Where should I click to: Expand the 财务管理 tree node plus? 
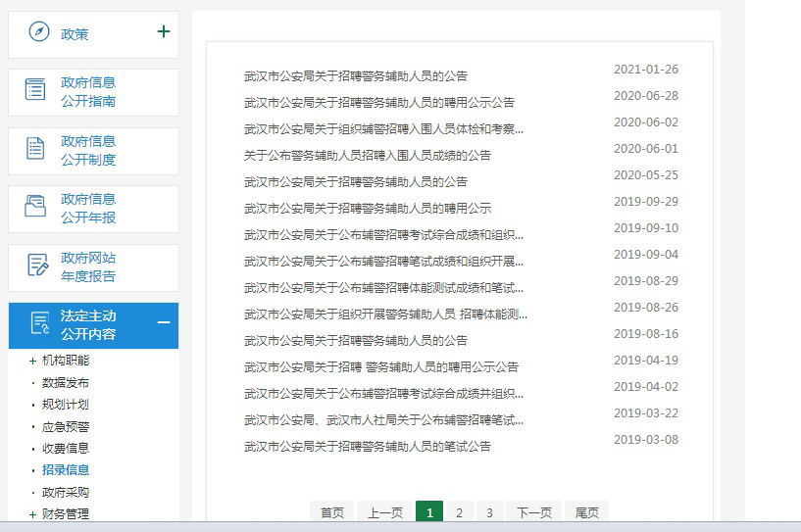tap(32, 514)
